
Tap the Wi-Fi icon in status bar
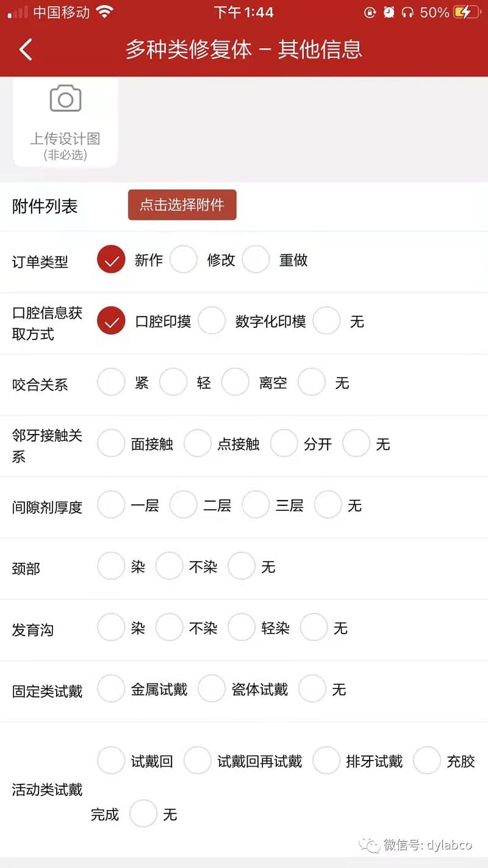(105, 12)
